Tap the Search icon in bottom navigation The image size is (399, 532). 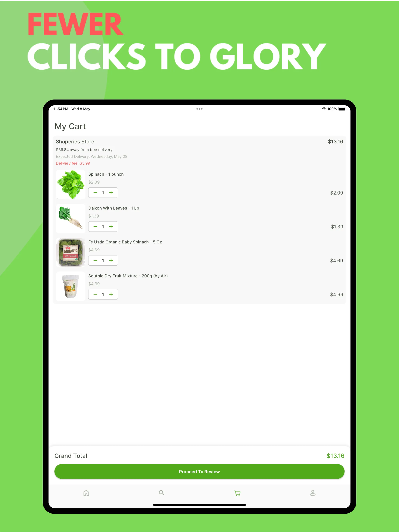click(161, 493)
